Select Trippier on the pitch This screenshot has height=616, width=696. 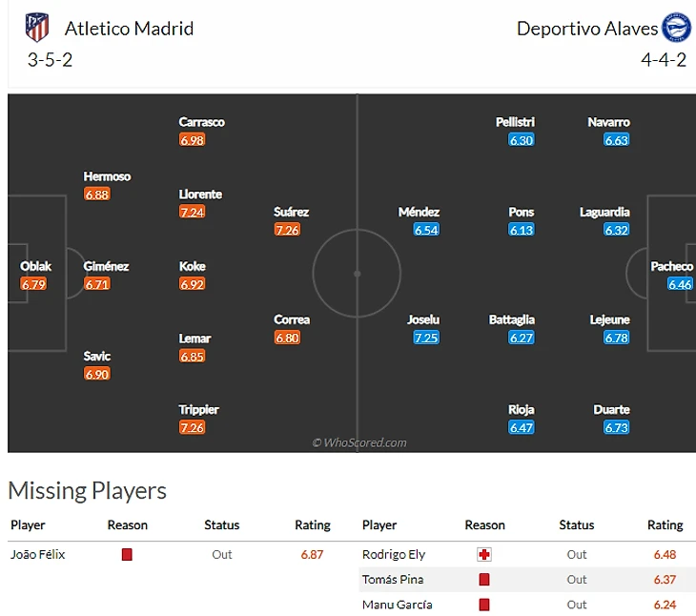[x=198, y=410]
